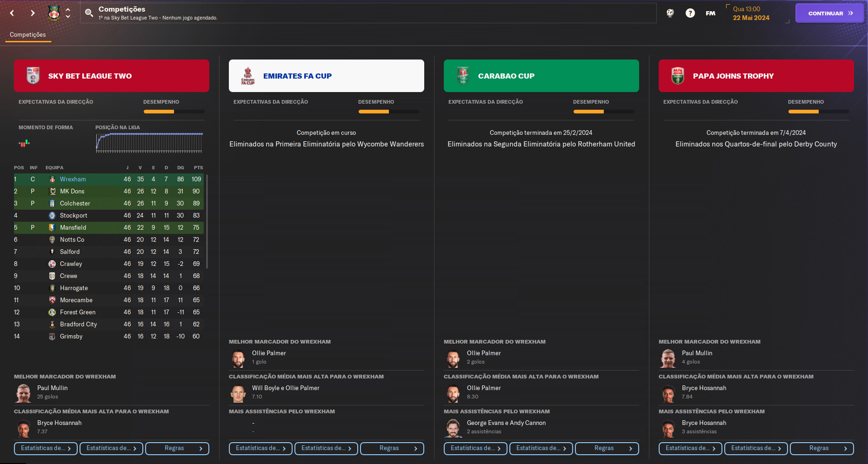Viewport: 868px width, 464px height.
Task: Go forward with the right arrow
Action: [x=33, y=13]
